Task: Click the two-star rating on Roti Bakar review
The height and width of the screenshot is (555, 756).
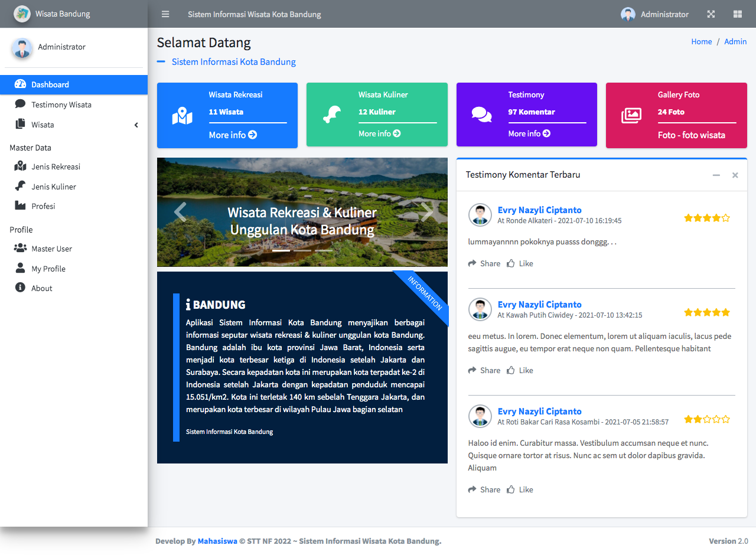Action: (x=706, y=420)
